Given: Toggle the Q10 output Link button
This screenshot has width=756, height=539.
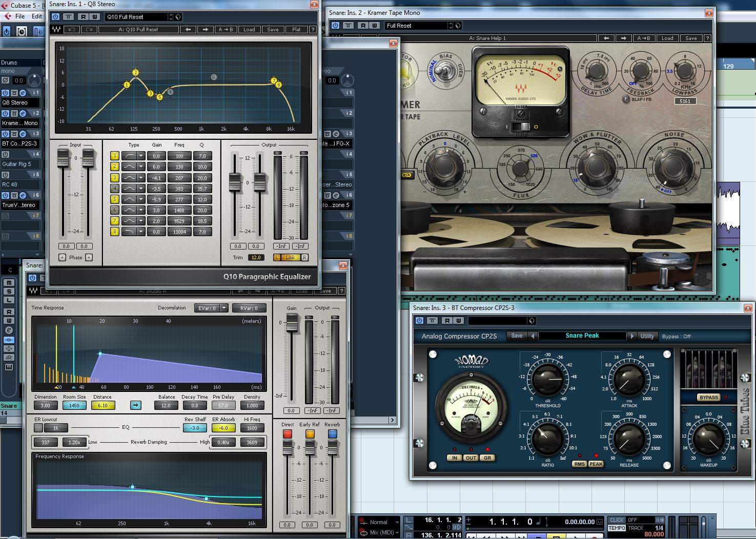Looking at the screenshot, I should [x=290, y=258].
